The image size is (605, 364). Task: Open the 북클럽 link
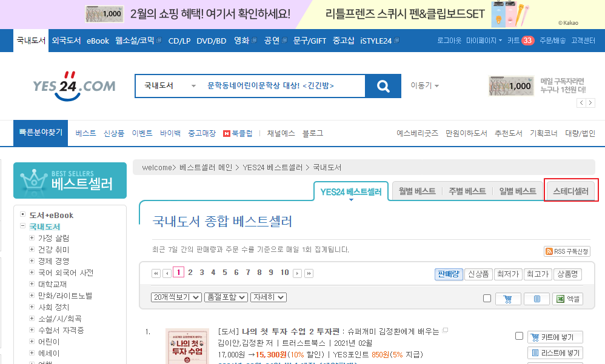pyautogui.click(x=238, y=133)
